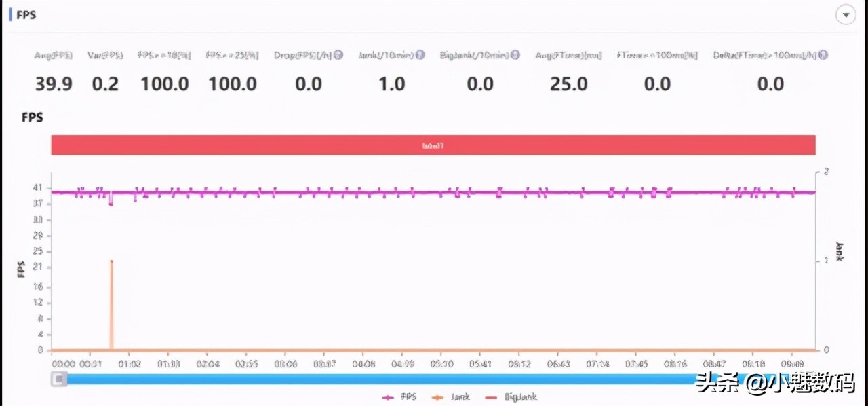Select the red label bar above chart

tap(433, 145)
